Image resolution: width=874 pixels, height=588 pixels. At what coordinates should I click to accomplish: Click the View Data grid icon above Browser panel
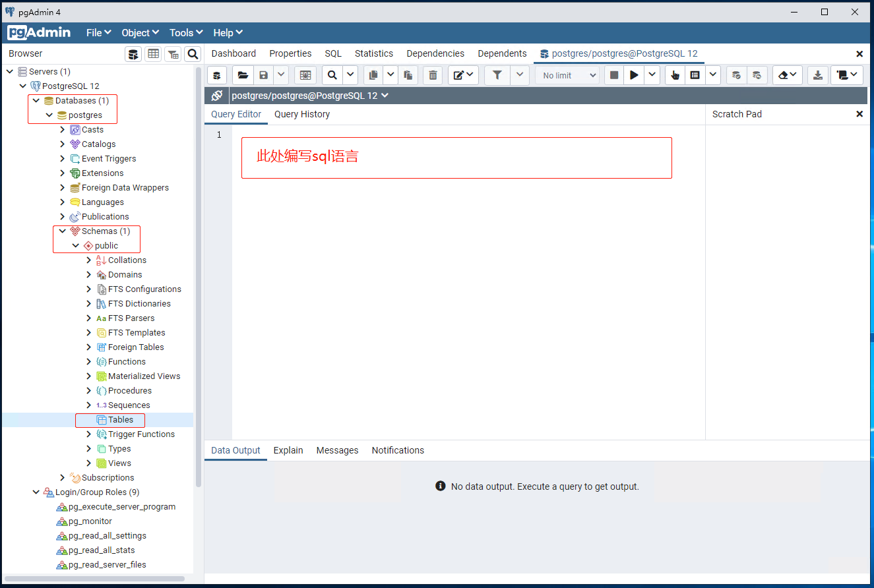pos(153,53)
